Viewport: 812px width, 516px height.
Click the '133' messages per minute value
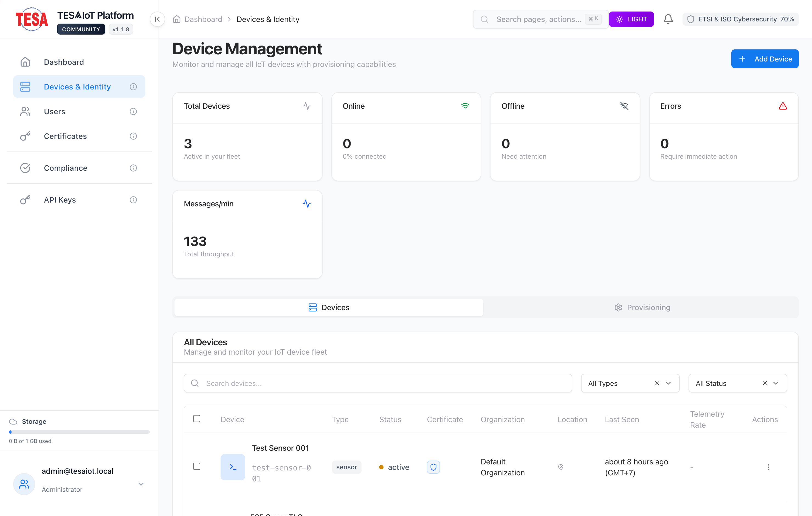[x=195, y=241]
